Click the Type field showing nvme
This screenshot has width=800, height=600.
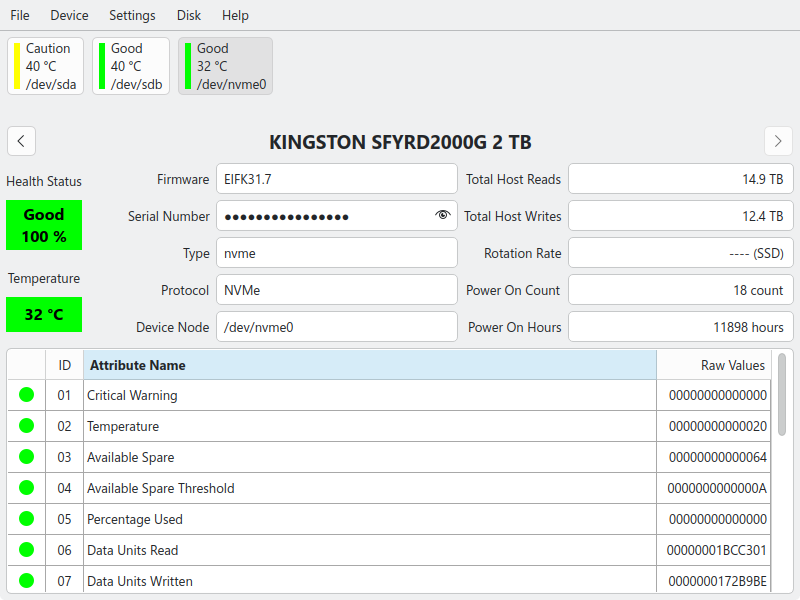pyautogui.click(x=337, y=253)
